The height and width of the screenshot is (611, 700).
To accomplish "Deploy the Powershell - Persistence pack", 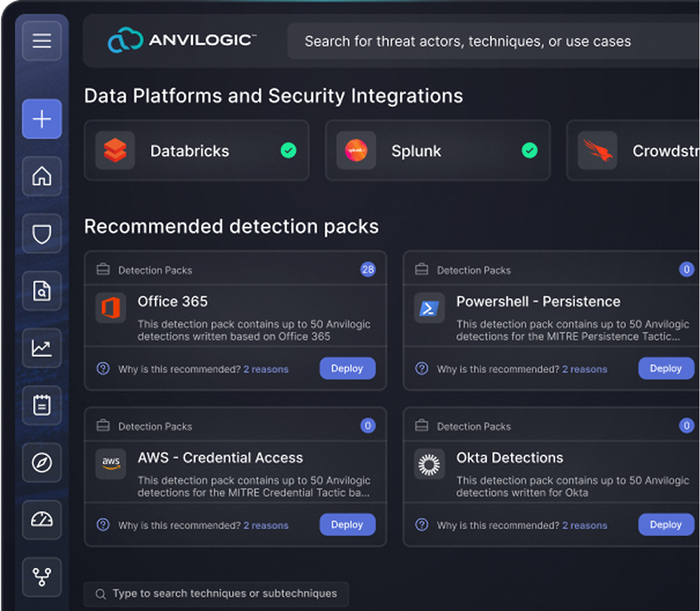I will click(x=665, y=369).
